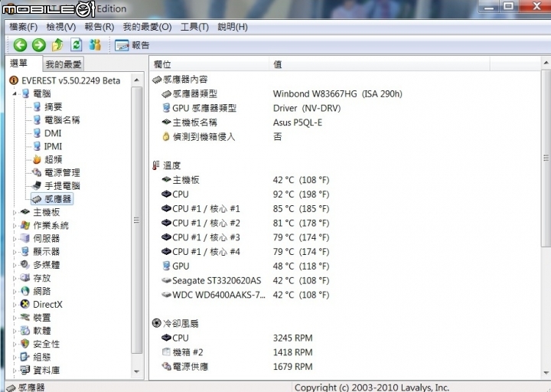Viewport: 551px width, 392px height.
Task: Select the IPMI tree item
Action: (x=53, y=146)
